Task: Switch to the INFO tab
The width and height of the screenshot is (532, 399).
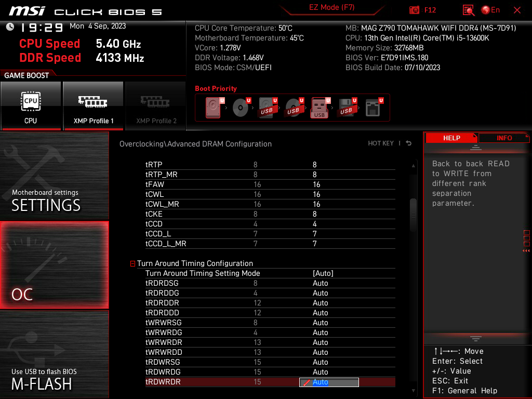Action: pos(504,138)
